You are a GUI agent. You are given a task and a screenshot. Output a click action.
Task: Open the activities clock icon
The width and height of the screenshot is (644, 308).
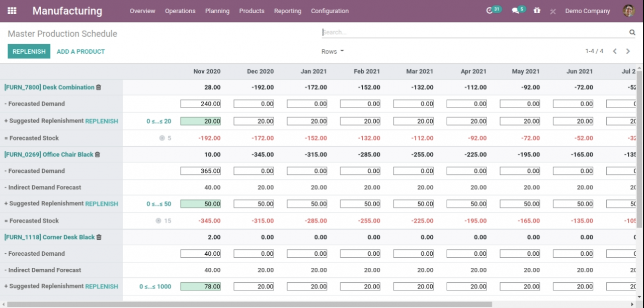(490, 11)
